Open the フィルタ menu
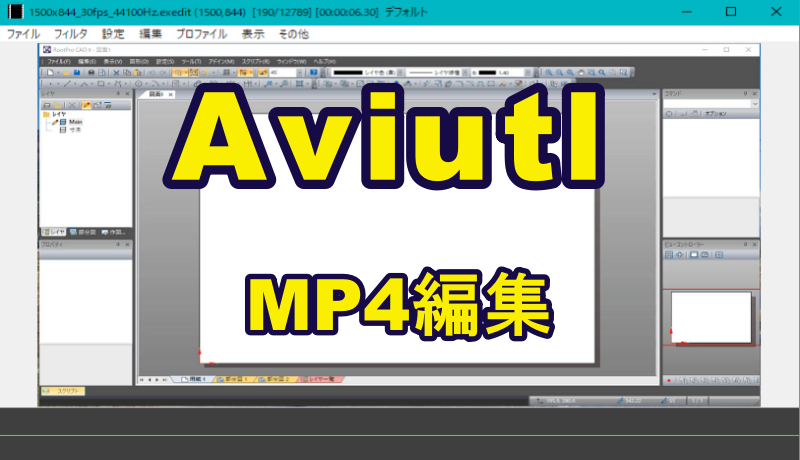The height and width of the screenshot is (460, 800). point(70,33)
